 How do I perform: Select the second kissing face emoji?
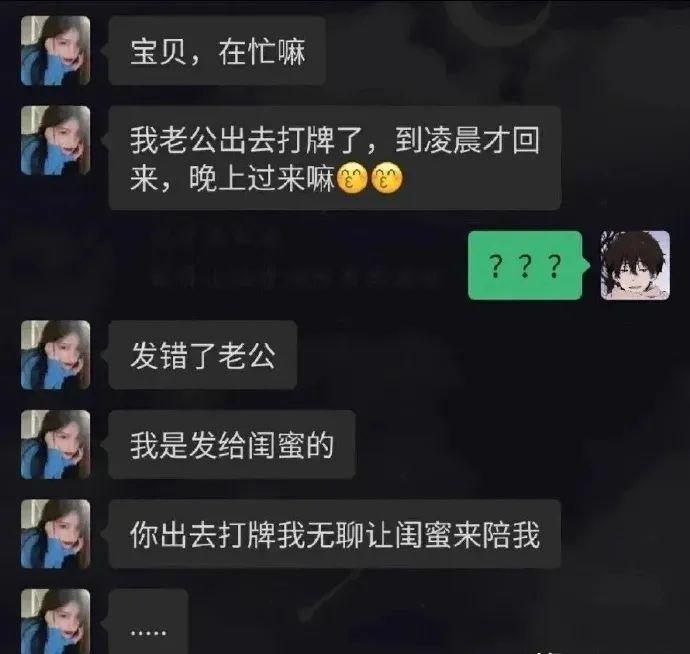387,178
